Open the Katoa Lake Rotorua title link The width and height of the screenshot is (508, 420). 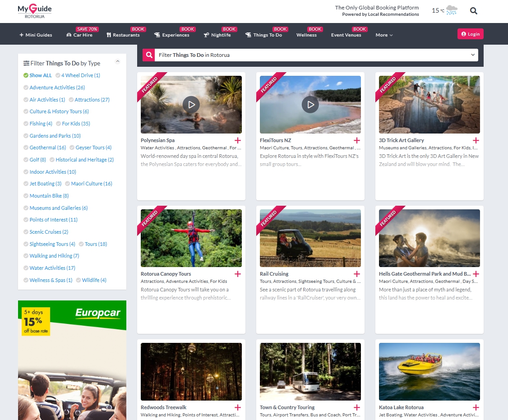click(x=402, y=407)
